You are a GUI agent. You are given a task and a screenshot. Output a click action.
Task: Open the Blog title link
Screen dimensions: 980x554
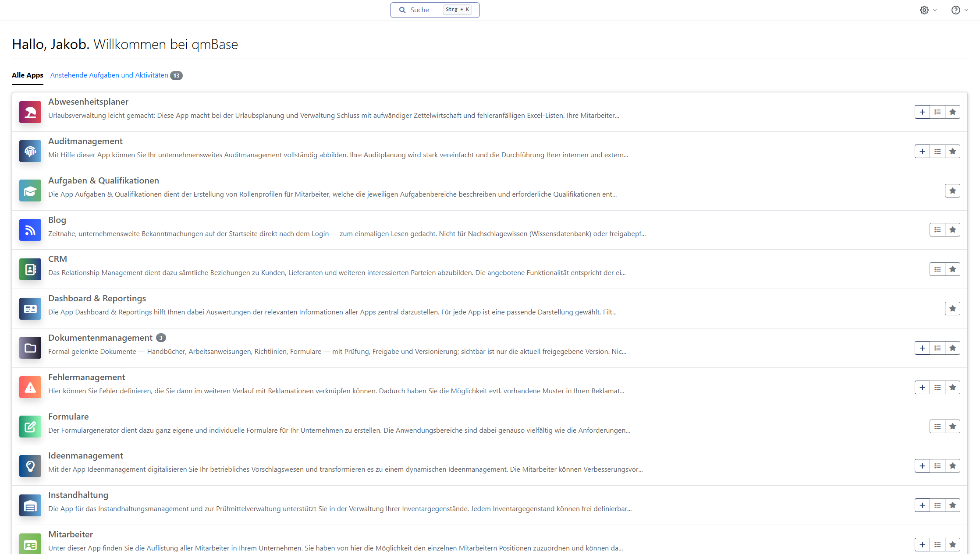coord(57,220)
